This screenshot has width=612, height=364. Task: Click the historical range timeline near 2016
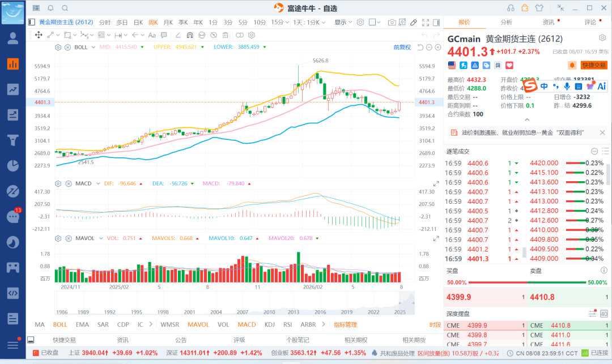pos(320,304)
